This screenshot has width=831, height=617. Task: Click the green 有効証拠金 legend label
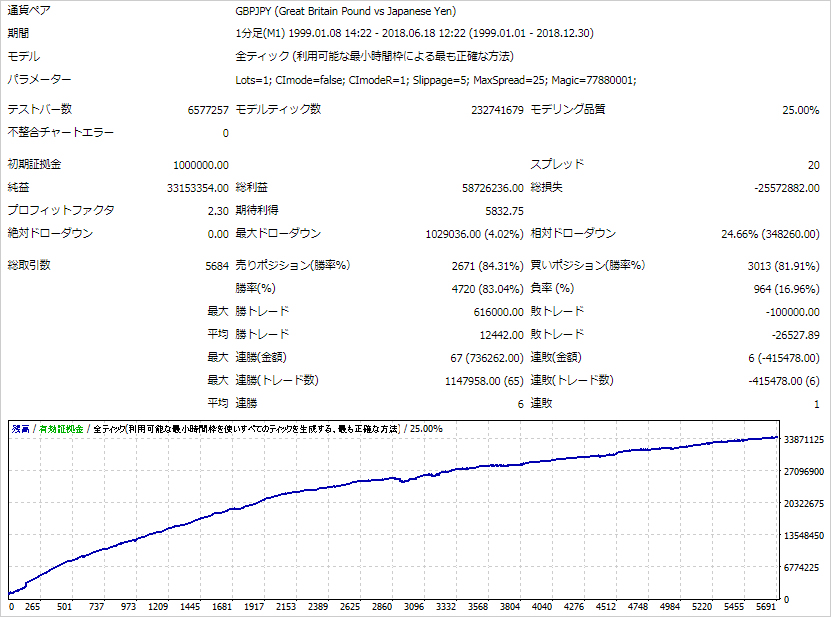(61, 429)
